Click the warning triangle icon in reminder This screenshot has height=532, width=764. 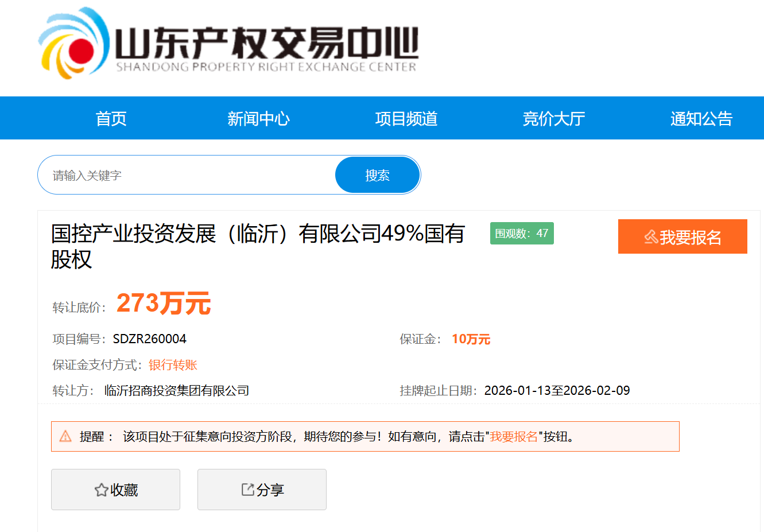(x=65, y=437)
